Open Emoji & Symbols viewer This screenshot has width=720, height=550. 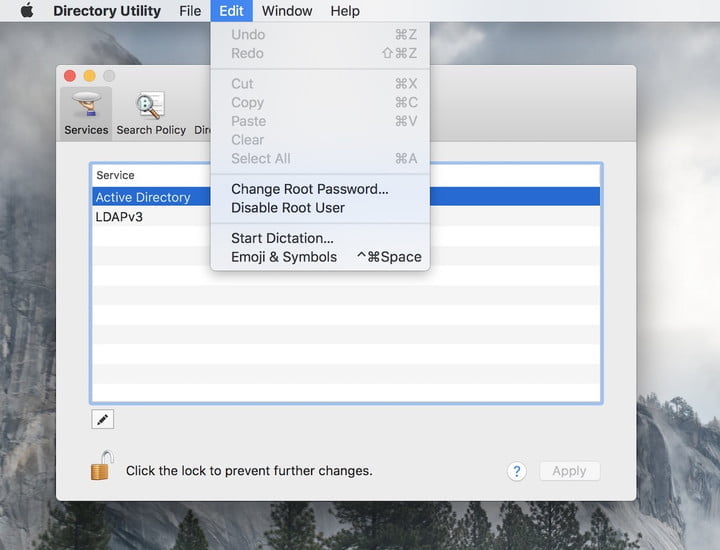coord(320,257)
